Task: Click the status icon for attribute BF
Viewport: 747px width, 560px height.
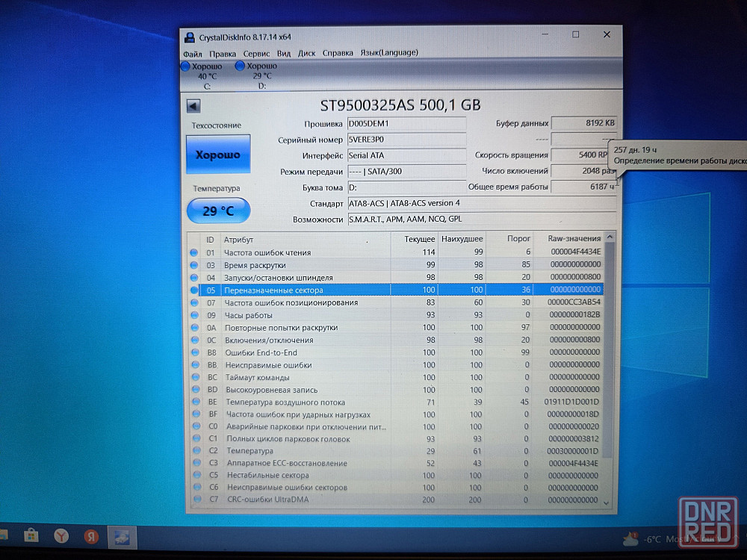Action: pyautogui.click(x=196, y=414)
